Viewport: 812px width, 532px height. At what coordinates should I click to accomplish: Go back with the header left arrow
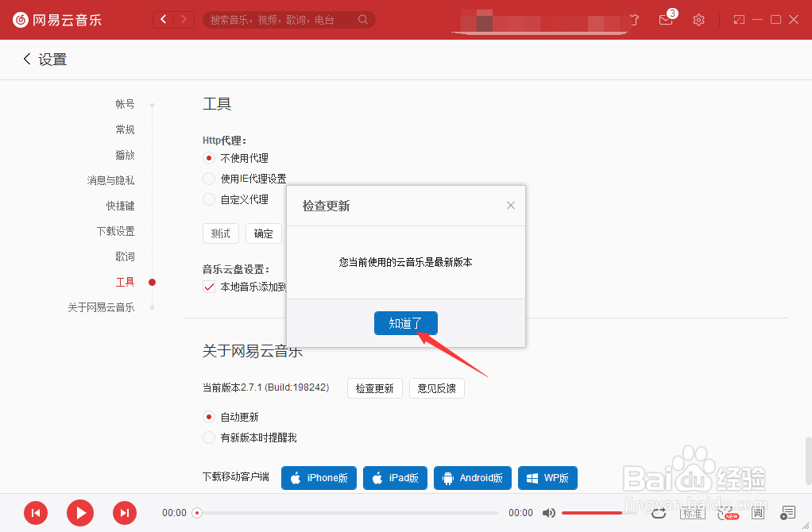164,20
